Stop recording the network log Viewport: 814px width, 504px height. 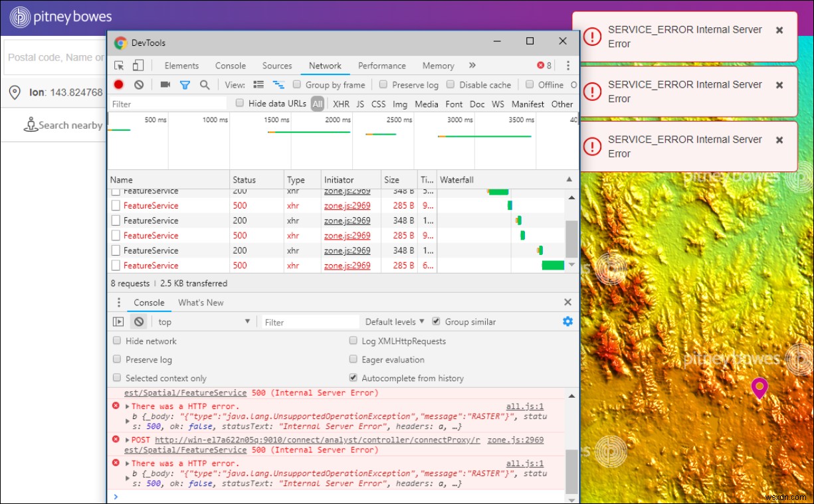(120, 84)
